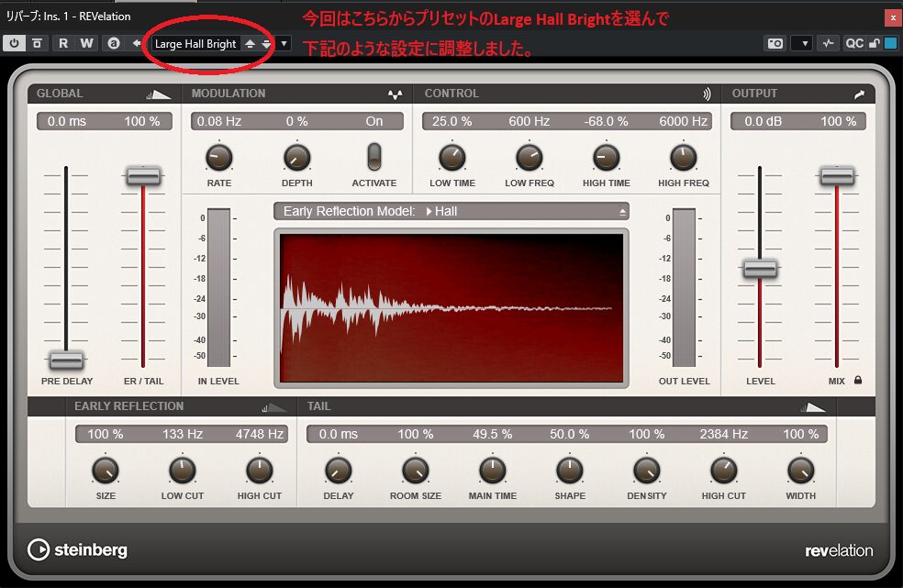Click the blue square icon in title bar
Screen dimensions: 903x588
click(x=890, y=43)
